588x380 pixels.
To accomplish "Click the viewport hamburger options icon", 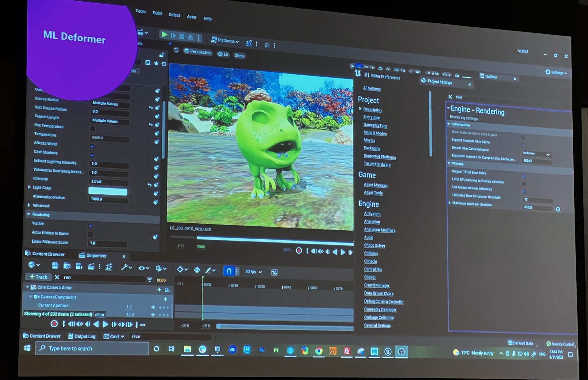I will pyautogui.click(x=176, y=50).
